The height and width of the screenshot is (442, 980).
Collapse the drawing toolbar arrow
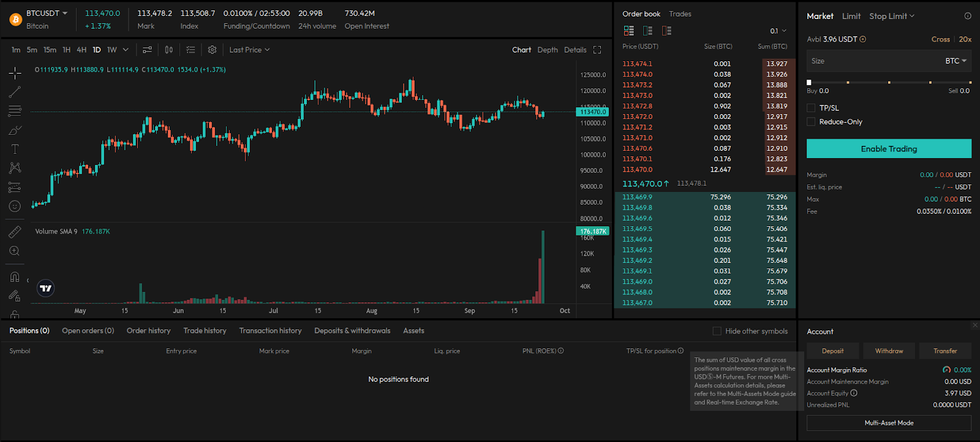point(28,281)
